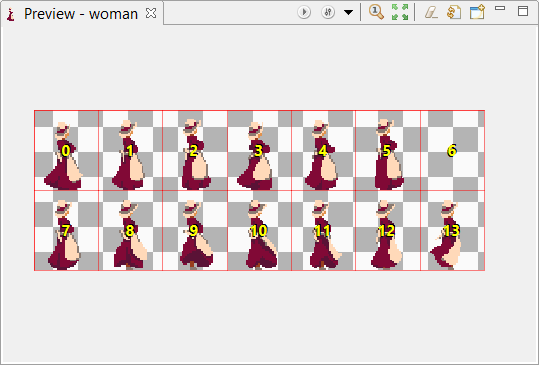Select sprite frame 9

195,231
